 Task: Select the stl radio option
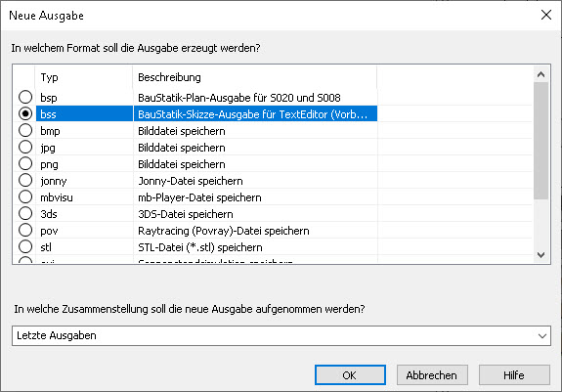click(x=25, y=246)
